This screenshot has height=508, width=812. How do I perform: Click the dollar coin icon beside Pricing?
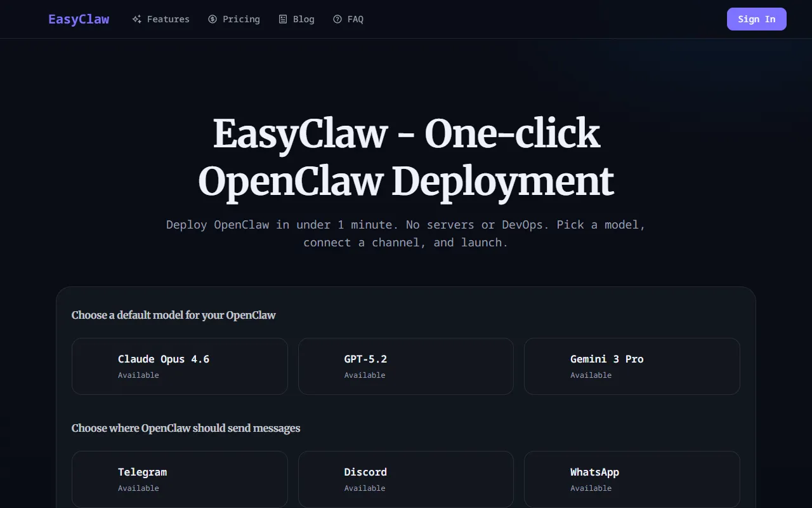[x=213, y=19]
